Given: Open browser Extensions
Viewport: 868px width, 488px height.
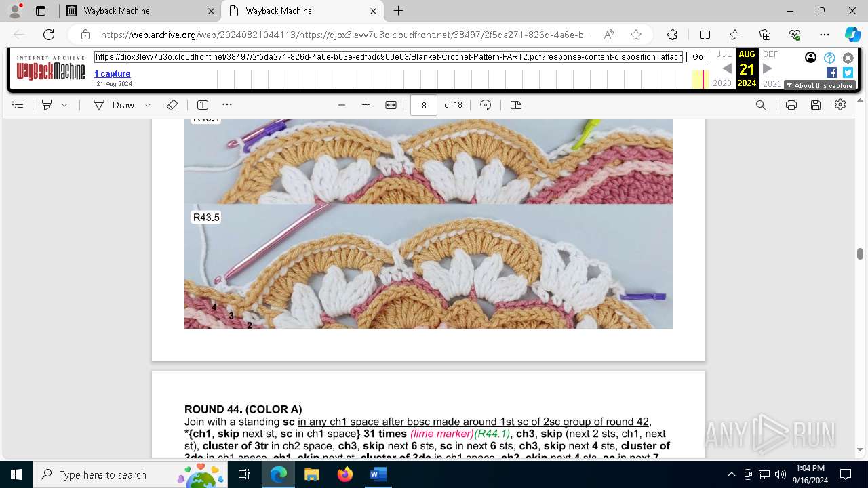Looking at the screenshot, I should click(672, 35).
